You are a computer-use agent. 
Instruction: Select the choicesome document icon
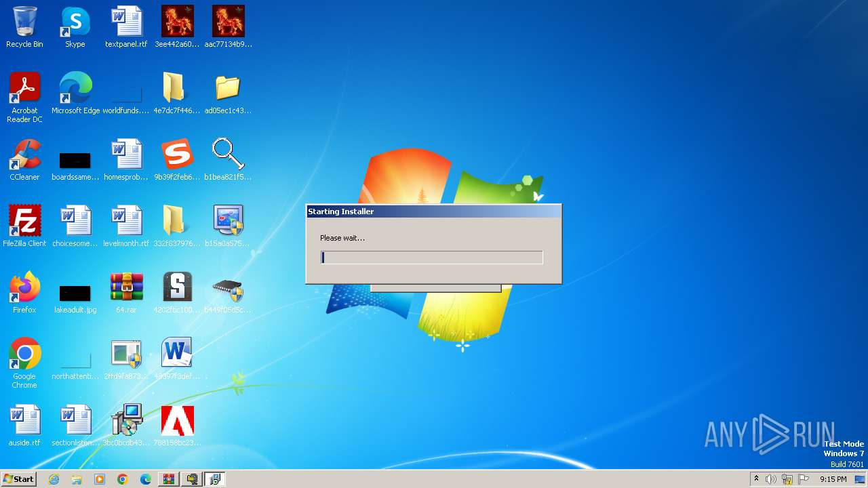pyautogui.click(x=75, y=226)
